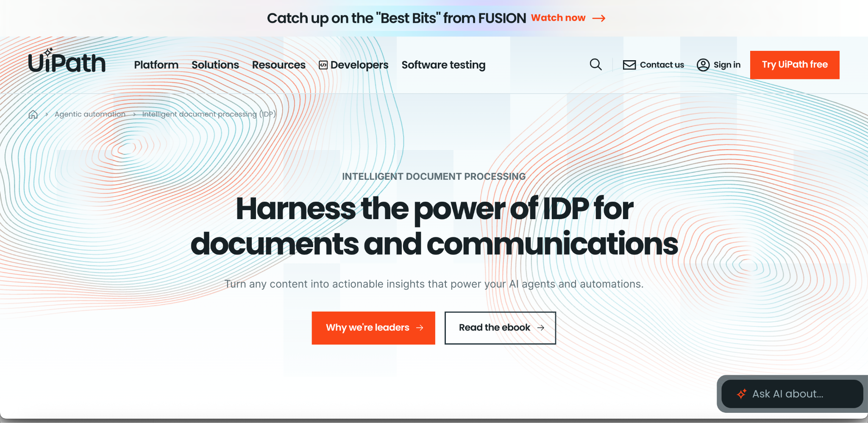The width and height of the screenshot is (868, 423).
Task: Click the Ask AI about... input field
Action: (792, 394)
